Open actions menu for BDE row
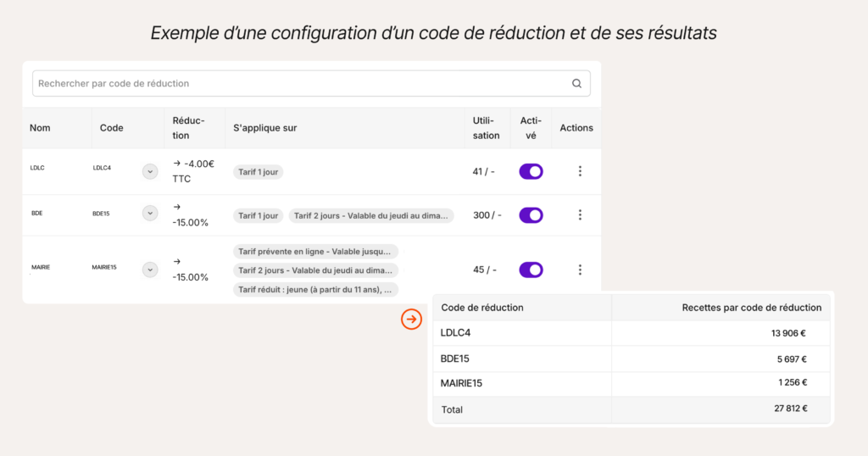This screenshot has height=456, width=868. 580,214
